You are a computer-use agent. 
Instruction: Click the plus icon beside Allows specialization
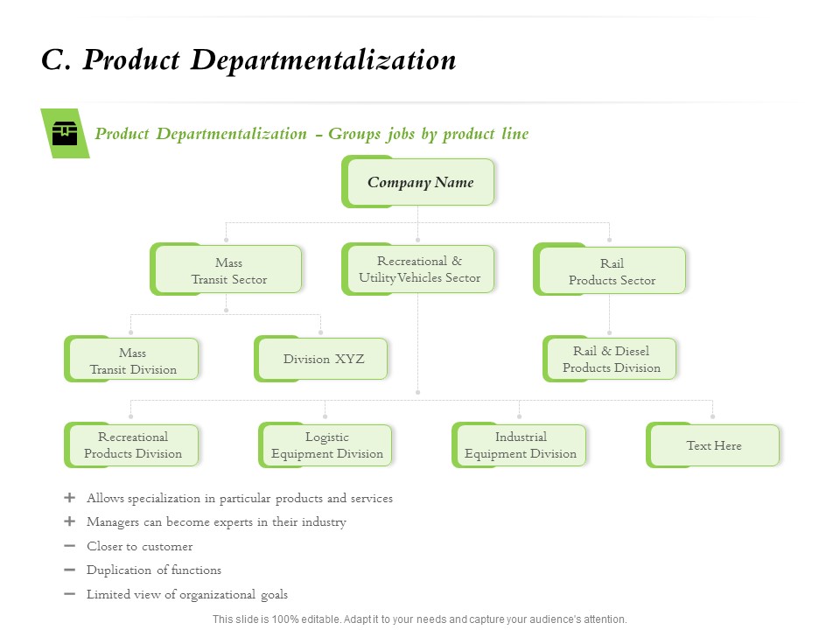pyautogui.click(x=70, y=498)
